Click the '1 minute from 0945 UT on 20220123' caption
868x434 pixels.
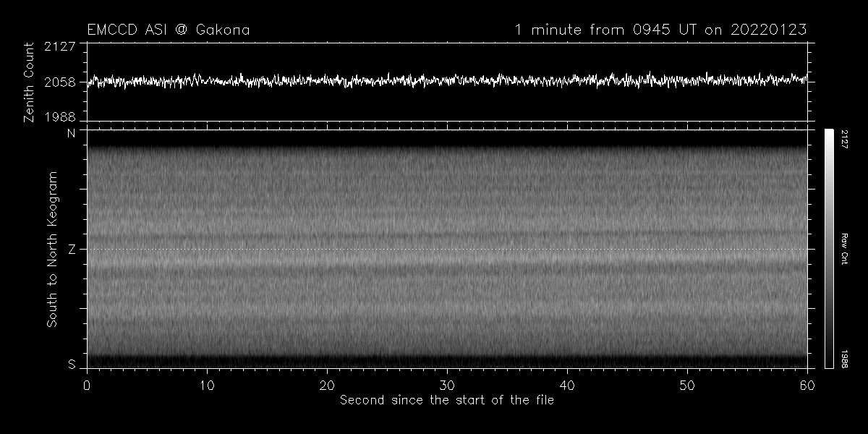[661, 30]
